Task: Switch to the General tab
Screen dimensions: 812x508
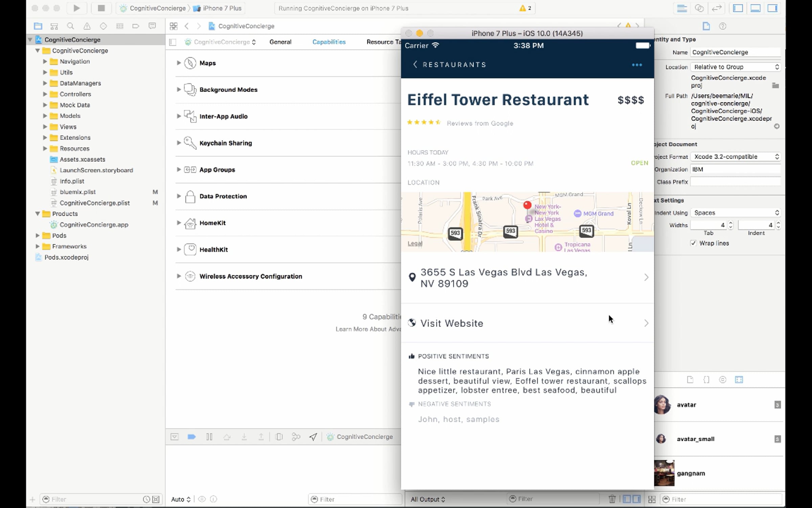Action: (x=280, y=42)
